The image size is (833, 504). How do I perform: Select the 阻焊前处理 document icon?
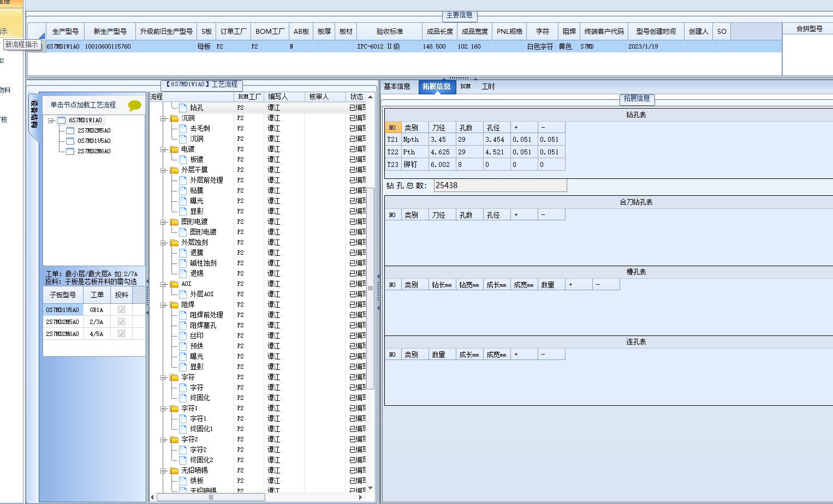coord(183,315)
